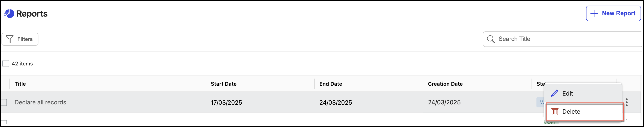The width and height of the screenshot is (644, 127).
Task: Click the magnifying glass search icon
Action: (x=491, y=39)
